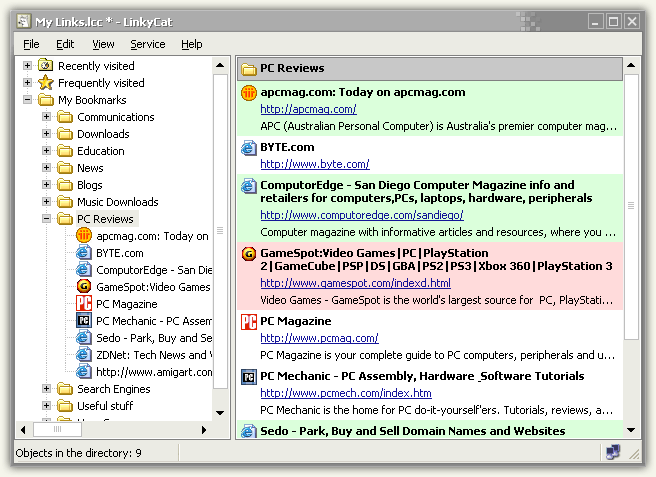Select the Useful stuff folder label
The width and height of the screenshot is (656, 477).
coord(105,406)
